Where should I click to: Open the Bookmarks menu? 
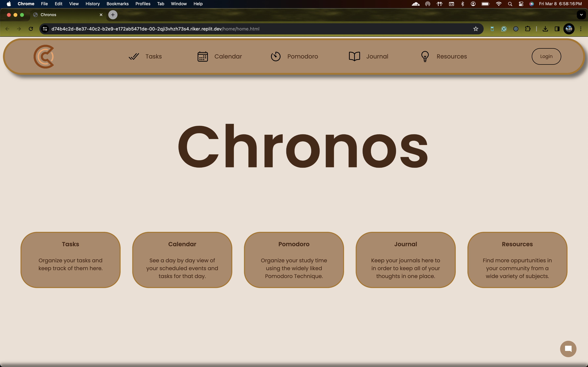pos(117,4)
